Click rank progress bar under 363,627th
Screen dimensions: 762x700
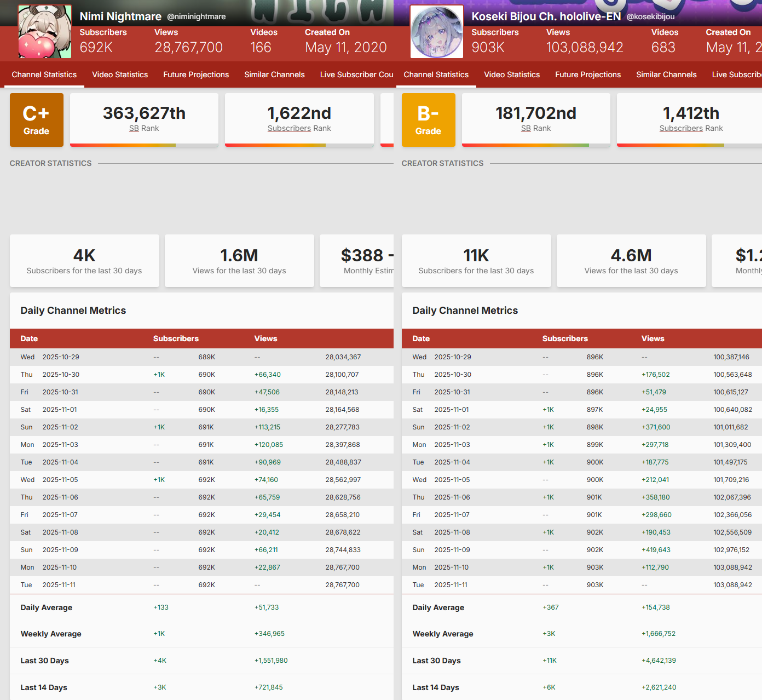(x=144, y=145)
